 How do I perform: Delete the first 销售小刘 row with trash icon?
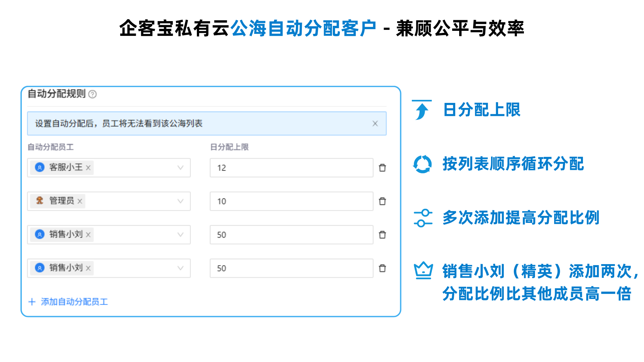tap(382, 235)
